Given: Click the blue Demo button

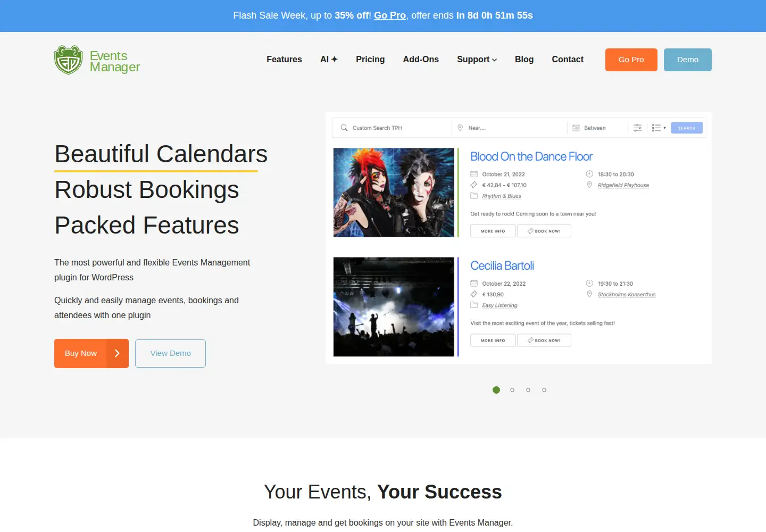Looking at the screenshot, I should [688, 60].
